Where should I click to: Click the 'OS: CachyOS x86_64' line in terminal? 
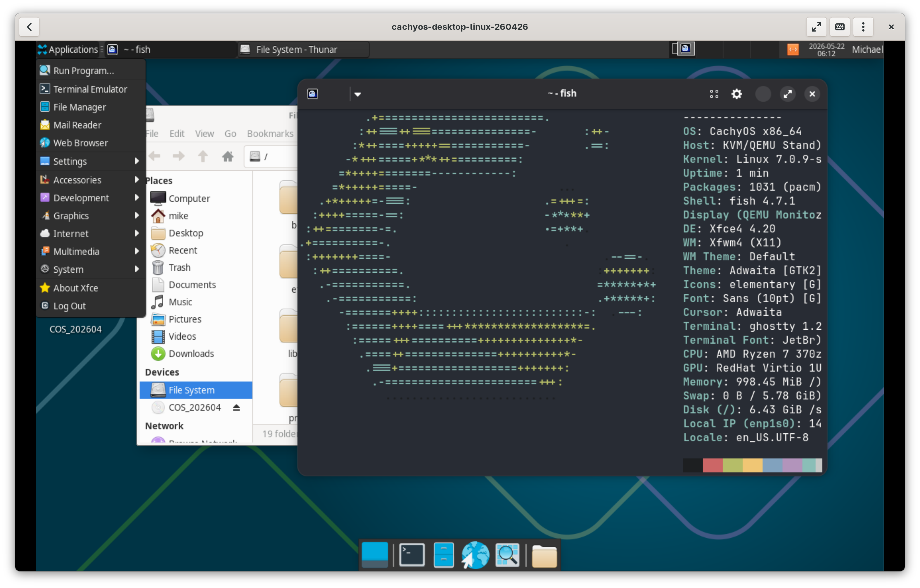[x=742, y=131]
